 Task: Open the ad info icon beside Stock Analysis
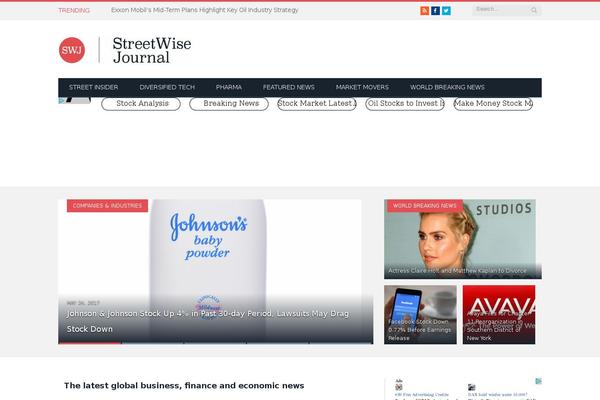click(x=62, y=100)
